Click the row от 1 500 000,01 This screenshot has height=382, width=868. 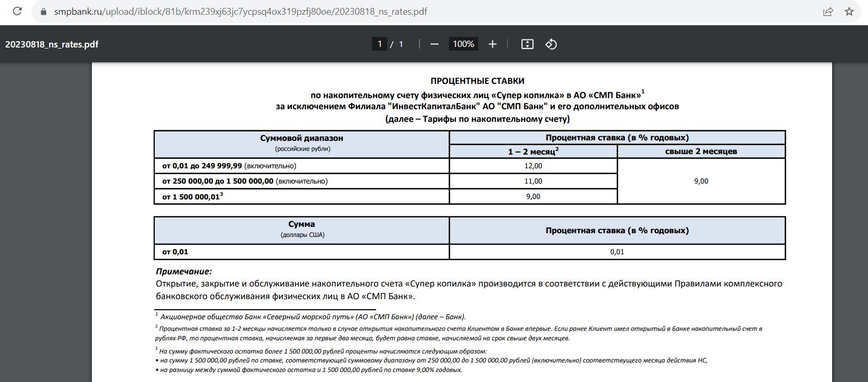[302, 196]
